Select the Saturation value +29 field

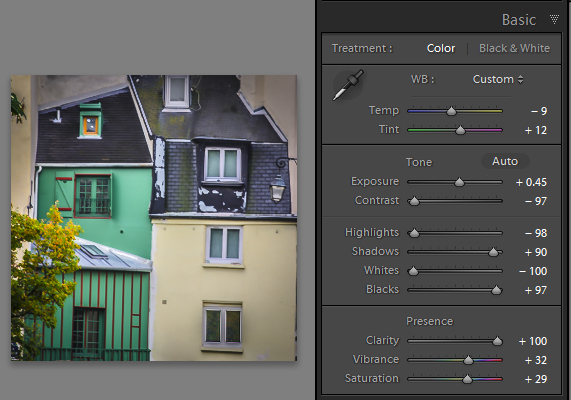[535, 379]
